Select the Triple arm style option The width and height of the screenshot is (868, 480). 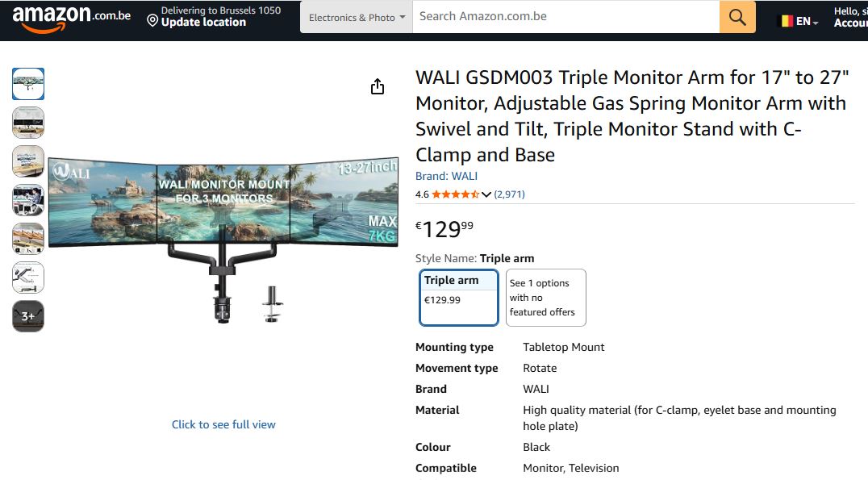(x=458, y=297)
